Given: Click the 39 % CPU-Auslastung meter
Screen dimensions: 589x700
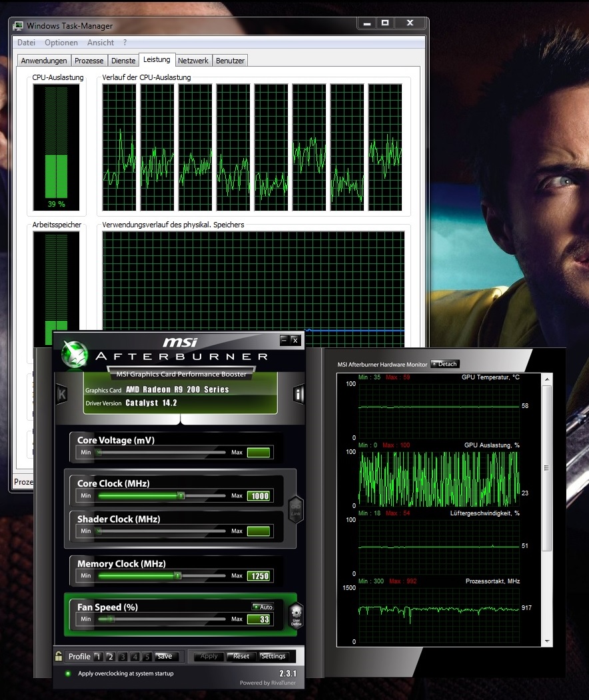Looking at the screenshot, I should pyautogui.click(x=56, y=147).
